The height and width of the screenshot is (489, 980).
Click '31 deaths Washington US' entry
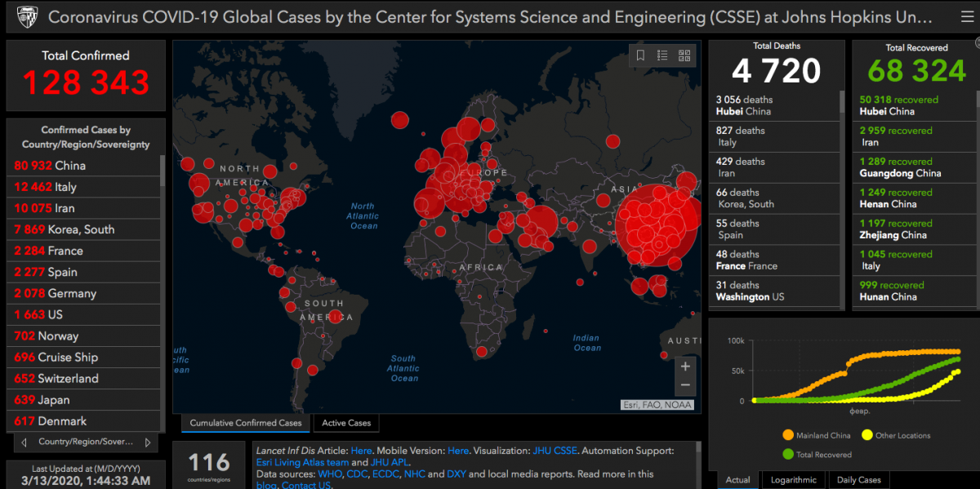click(x=773, y=291)
